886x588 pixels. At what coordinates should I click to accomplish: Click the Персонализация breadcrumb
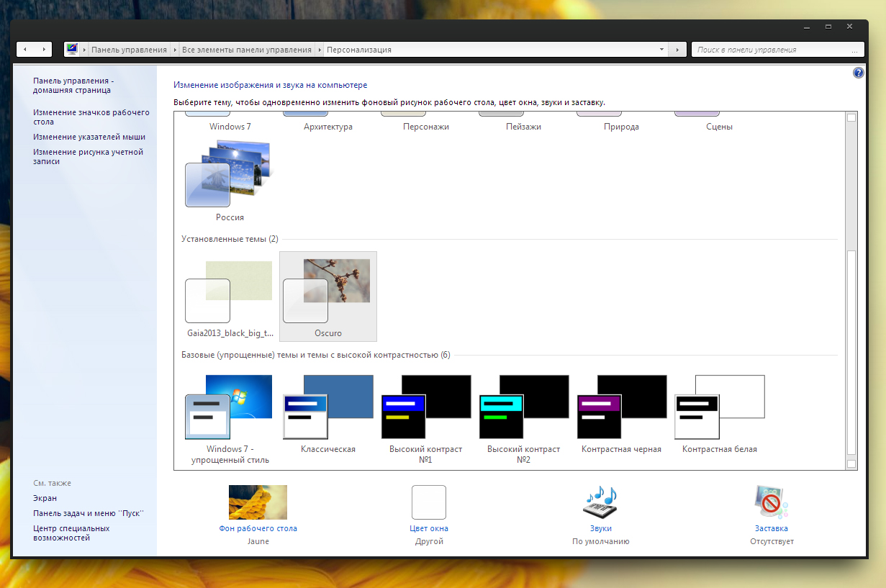tap(359, 50)
